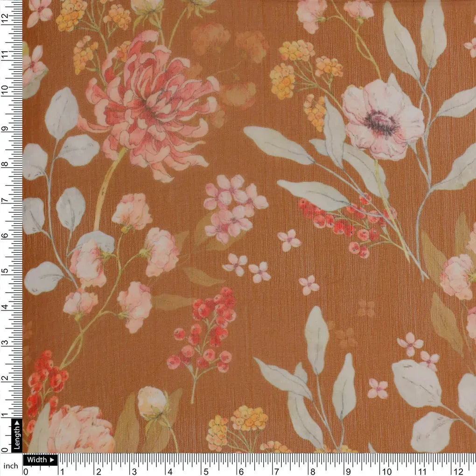The image size is (476, 476).
Task: Click the Width label at the bottom ruler
Action: point(40,460)
